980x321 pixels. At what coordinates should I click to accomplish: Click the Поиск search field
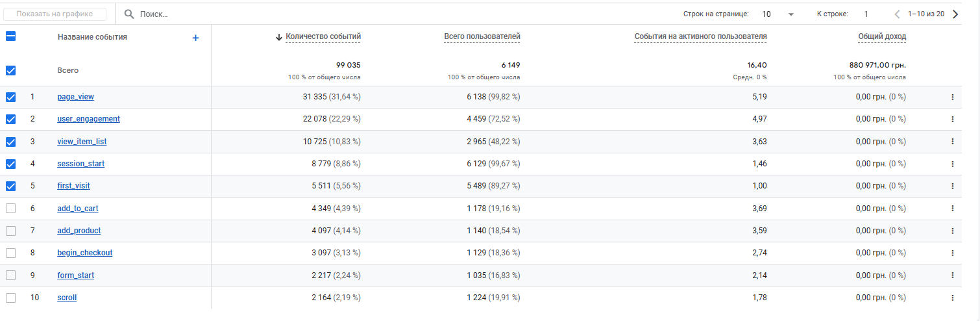(260, 14)
